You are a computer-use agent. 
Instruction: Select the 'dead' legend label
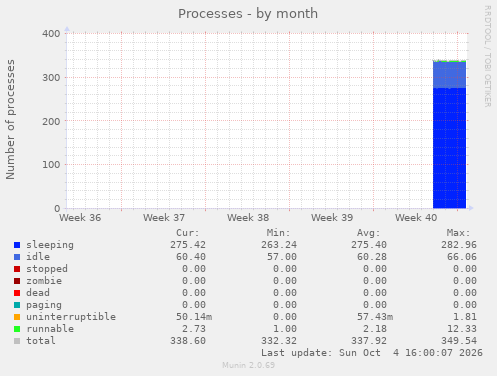click(x=38, y=293)
